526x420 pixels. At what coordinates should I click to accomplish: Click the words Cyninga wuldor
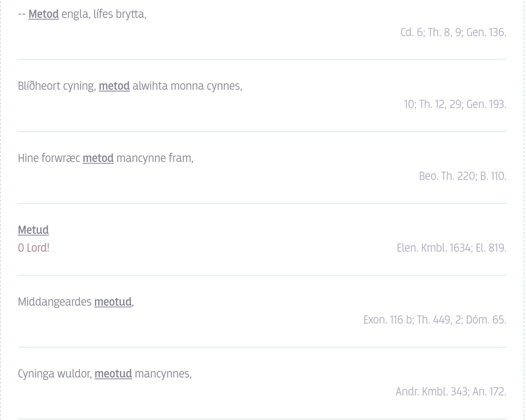pos(55,374)
